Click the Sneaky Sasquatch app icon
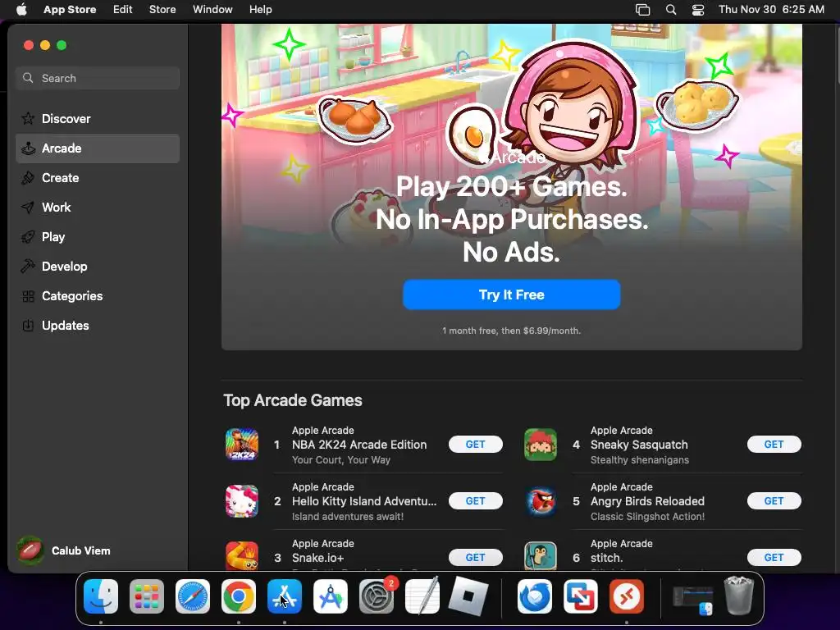840x630 pixels. pos(540,445)
